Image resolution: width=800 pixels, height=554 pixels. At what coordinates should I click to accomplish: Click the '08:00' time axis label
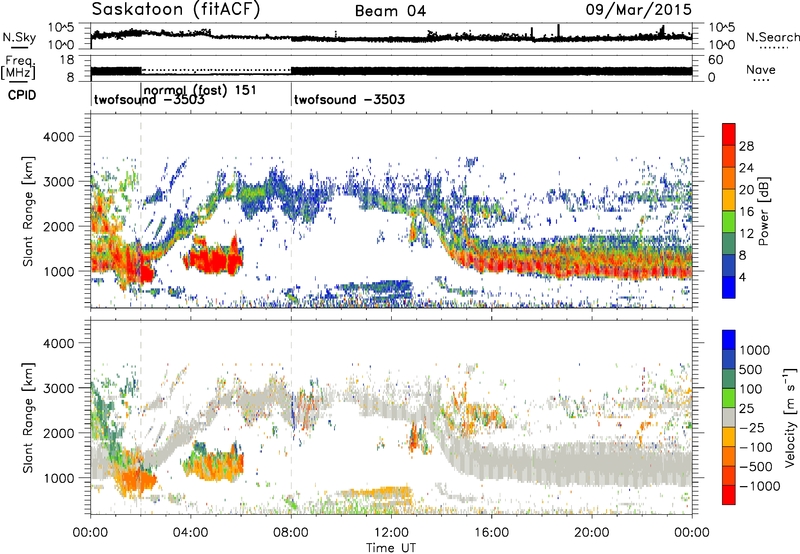click(x=291, y=533)
